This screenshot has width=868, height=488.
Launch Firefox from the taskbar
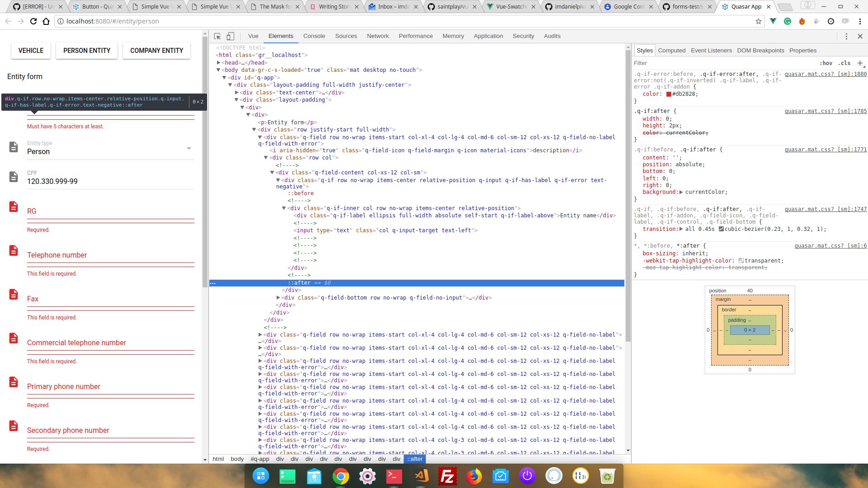coord(474,476)
